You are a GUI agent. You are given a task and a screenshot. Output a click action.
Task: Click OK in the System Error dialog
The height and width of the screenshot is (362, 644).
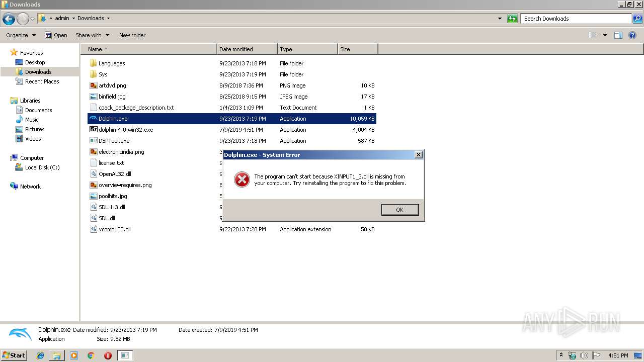pos(399,210)
